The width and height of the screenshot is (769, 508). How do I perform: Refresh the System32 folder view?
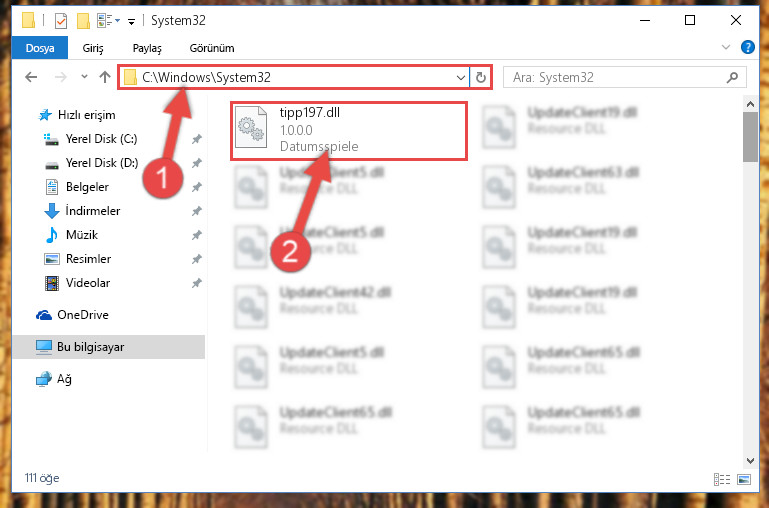click(x=481, y=77)
